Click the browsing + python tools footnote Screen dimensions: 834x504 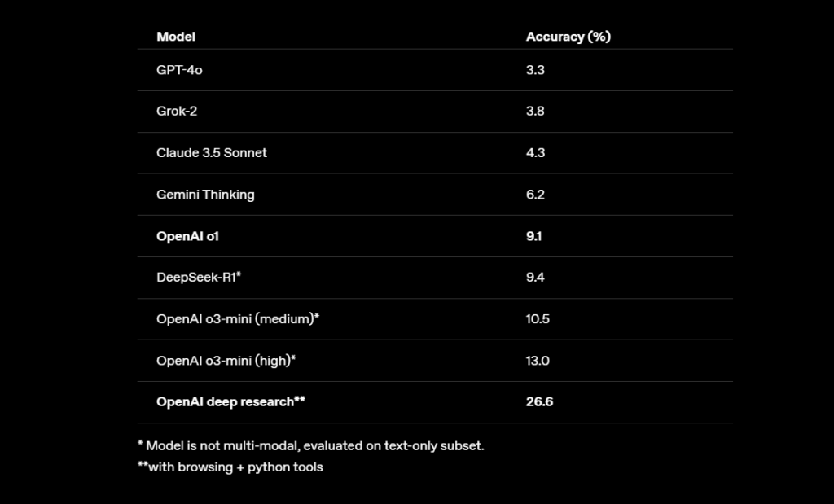pyautogui.click(x=230, y=467)
